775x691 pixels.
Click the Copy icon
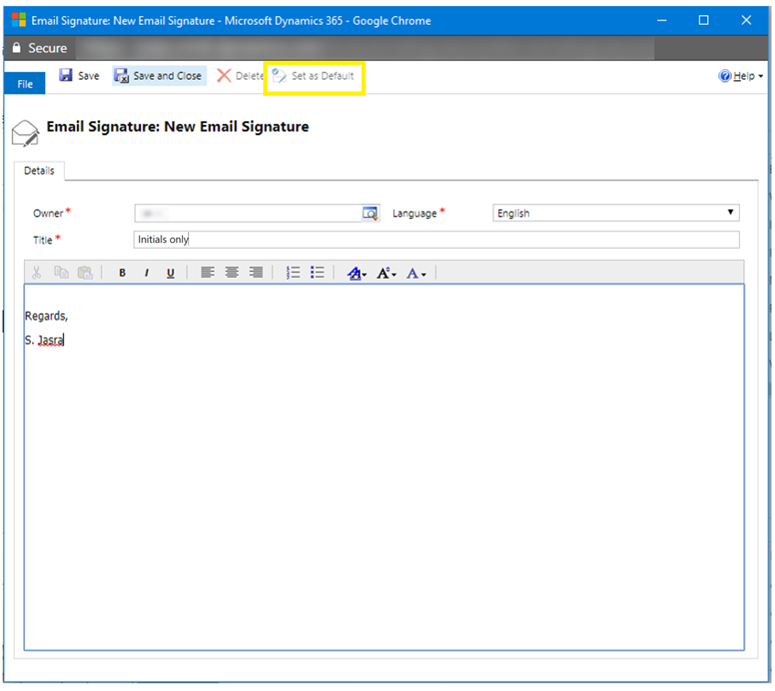coord(61,272)
